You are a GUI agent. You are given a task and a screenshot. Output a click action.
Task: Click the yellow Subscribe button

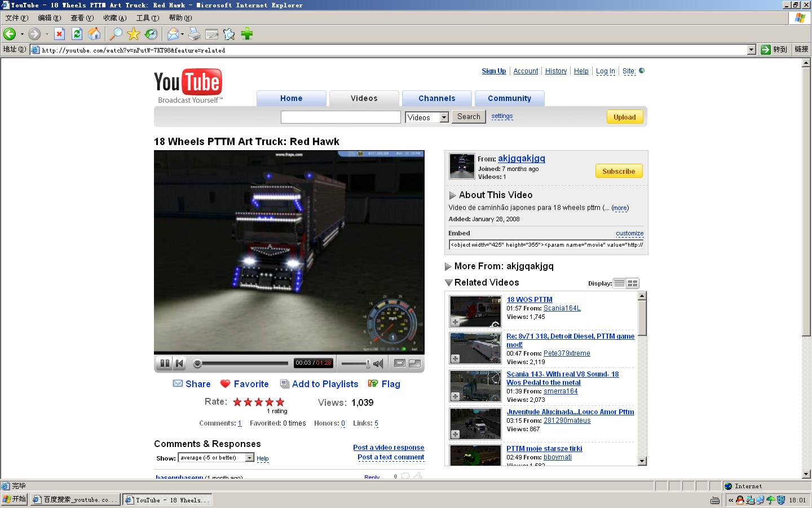click(x=619, y=171)
